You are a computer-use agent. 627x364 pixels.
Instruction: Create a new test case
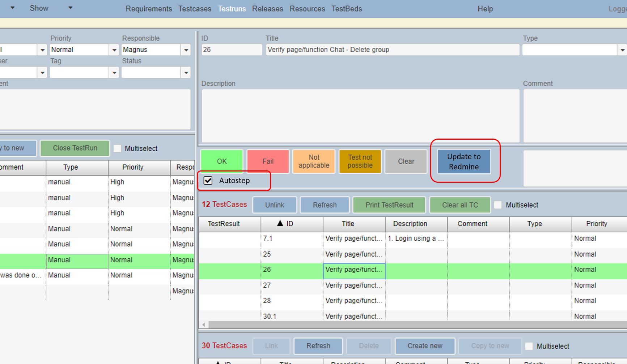(425, 346)
